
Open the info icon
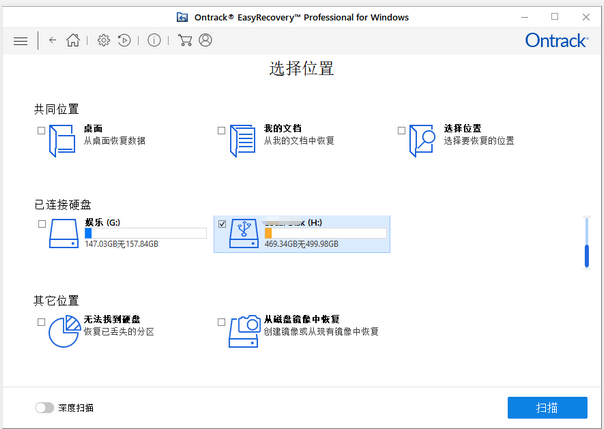154,40
